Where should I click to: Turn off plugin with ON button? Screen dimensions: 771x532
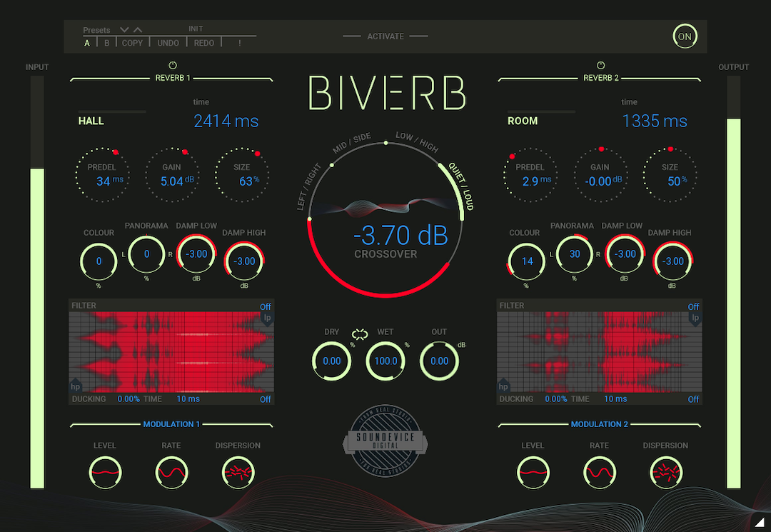(x=685, y=36)
